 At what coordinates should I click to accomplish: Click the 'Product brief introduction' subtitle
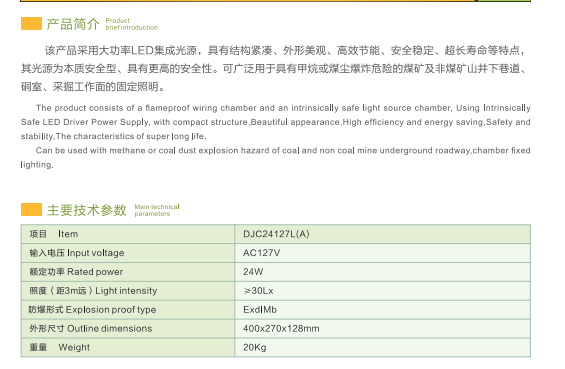point(132,24)
